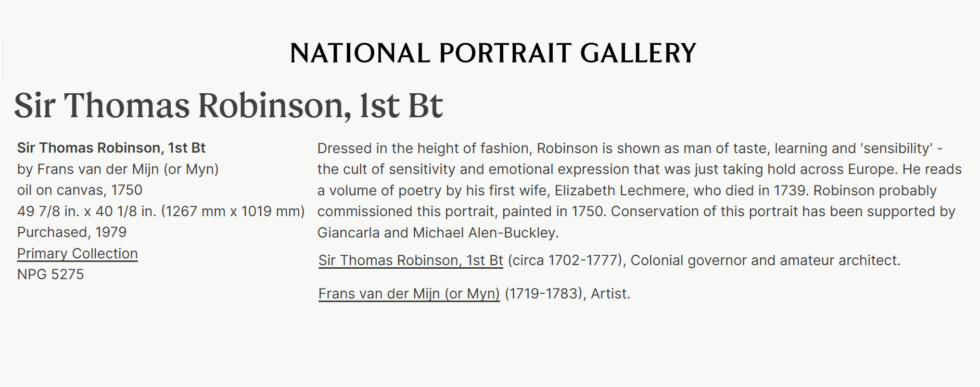The height and width of the screenshot is (387, 980).
Task: Click the '(1719-1783), Artist.' text
Action: click(567, 294)
